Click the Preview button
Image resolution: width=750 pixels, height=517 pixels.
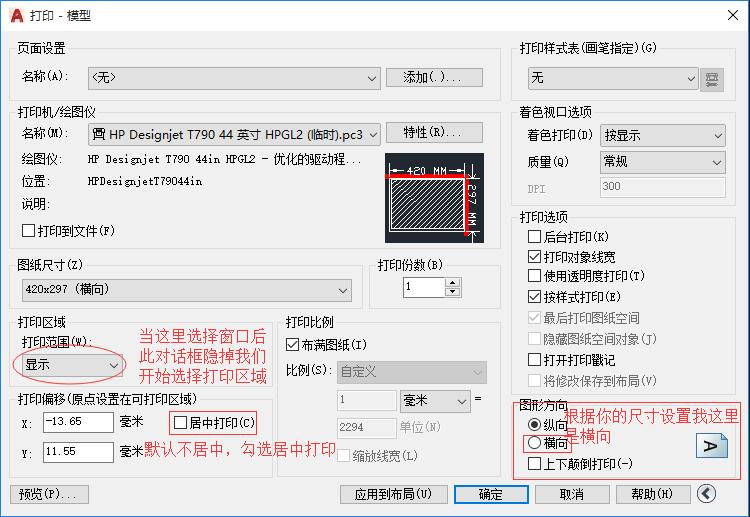tap(49, 494)
